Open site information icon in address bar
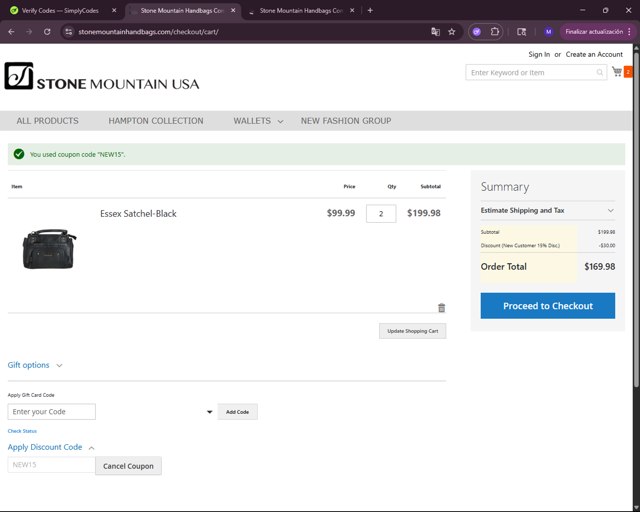 (69, 32)
